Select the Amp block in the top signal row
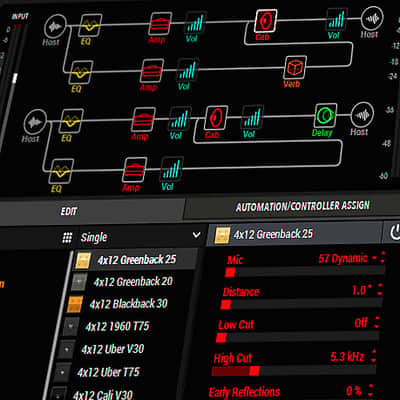This screenshot has height=400, width=400. pos(161,24)
